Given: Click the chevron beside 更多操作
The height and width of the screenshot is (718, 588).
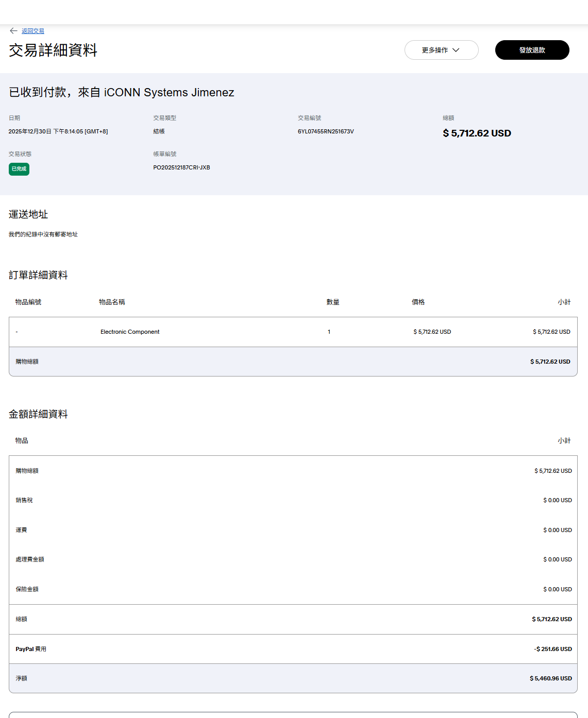Looking at the screenshot, I should click(456, 50).
